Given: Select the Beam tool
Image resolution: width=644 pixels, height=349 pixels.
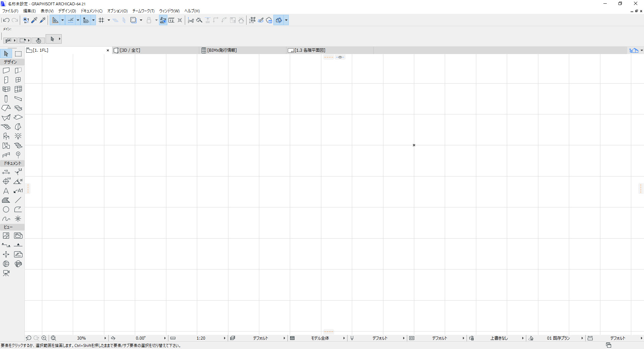Looking at the screenshot, I should tap(18, 99).
